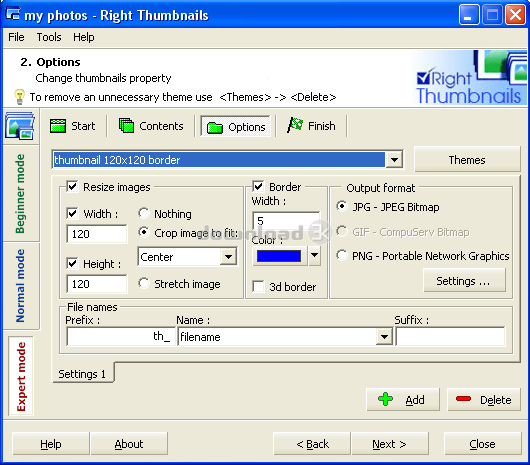Switch to the Normal mode tab
This screenshot has height=465, width=530.
[21, 286]
